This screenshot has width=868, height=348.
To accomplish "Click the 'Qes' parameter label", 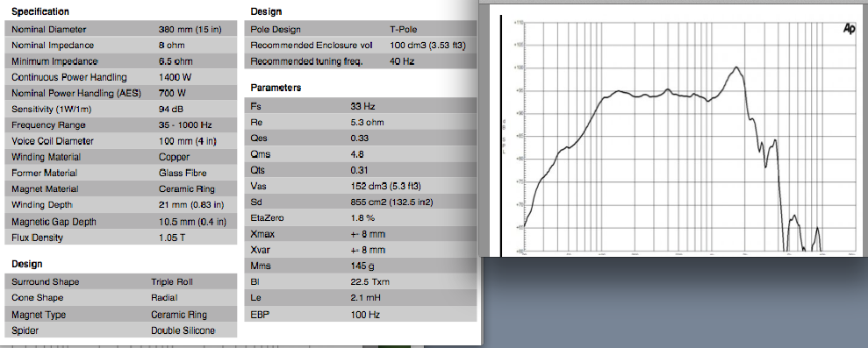I will point(259,138).
